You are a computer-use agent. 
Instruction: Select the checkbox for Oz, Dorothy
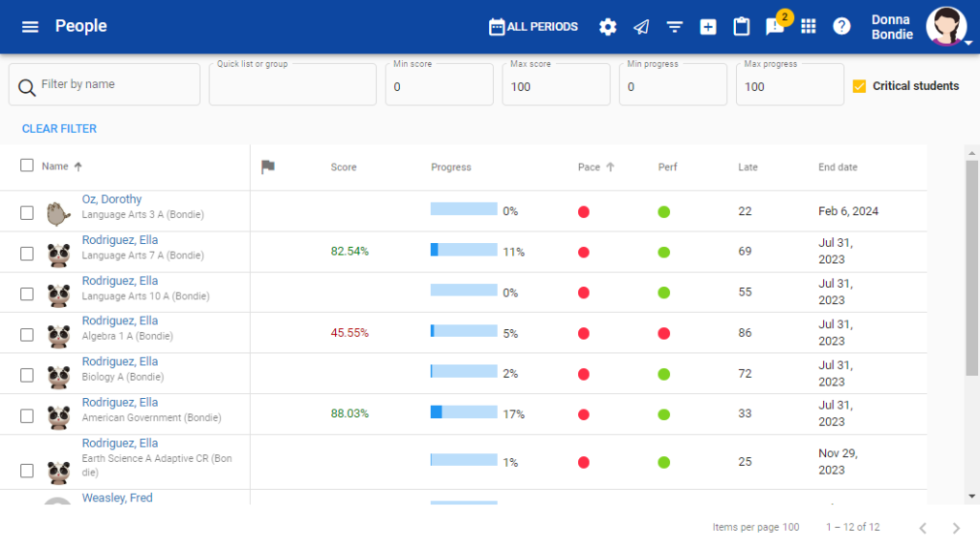click(x=27, y=212)
